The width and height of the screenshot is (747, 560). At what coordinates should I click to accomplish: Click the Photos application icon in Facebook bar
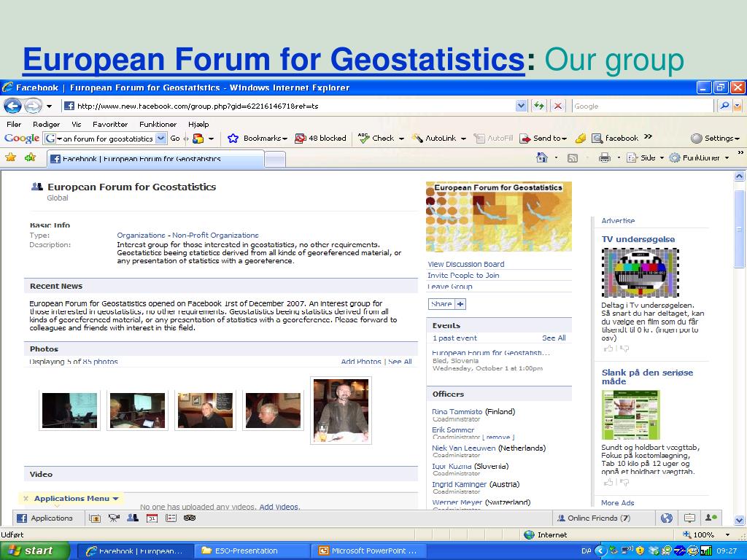(x=95, y=518)
